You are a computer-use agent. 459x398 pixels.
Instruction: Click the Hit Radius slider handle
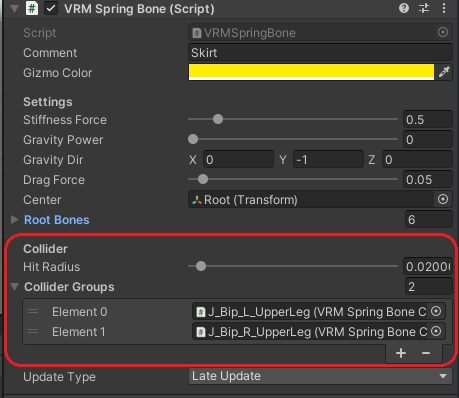click(x=201, y=266)
